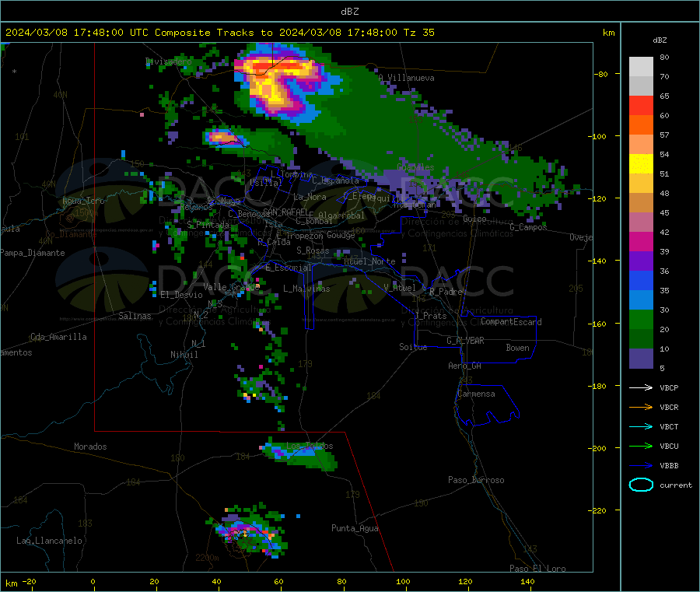The height and width of the screenshot is (592, 700).
Task: Click the A_Villanueva station label
Action: 406,78
